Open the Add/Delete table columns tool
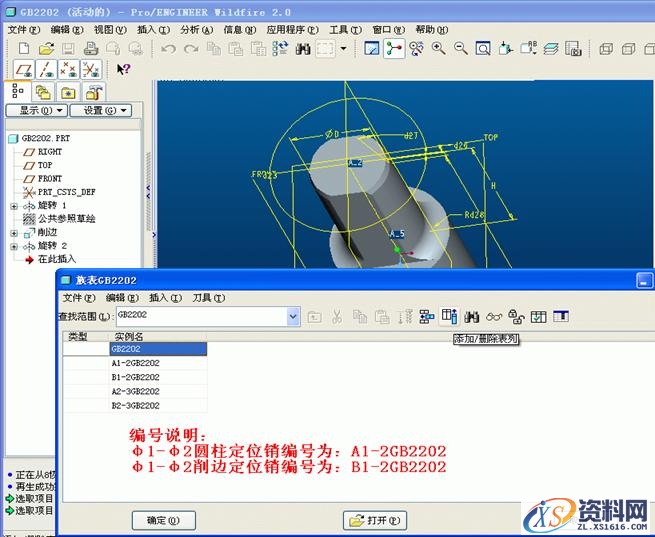The width and height of the screenshot is (655, 537). pos(449,317)
